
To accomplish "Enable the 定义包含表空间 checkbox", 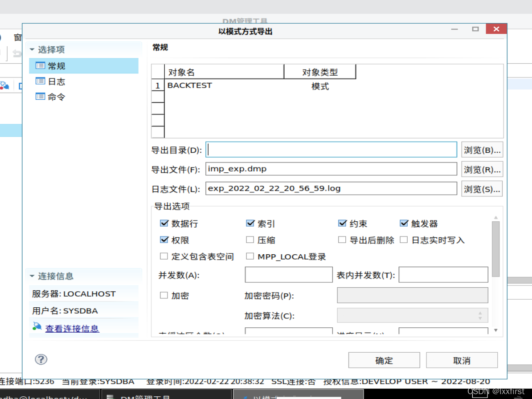I will click(164, 256).
